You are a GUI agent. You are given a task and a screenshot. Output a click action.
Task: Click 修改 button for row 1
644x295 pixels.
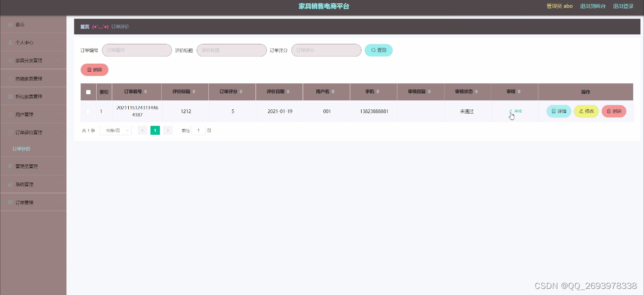pos(586,111)
